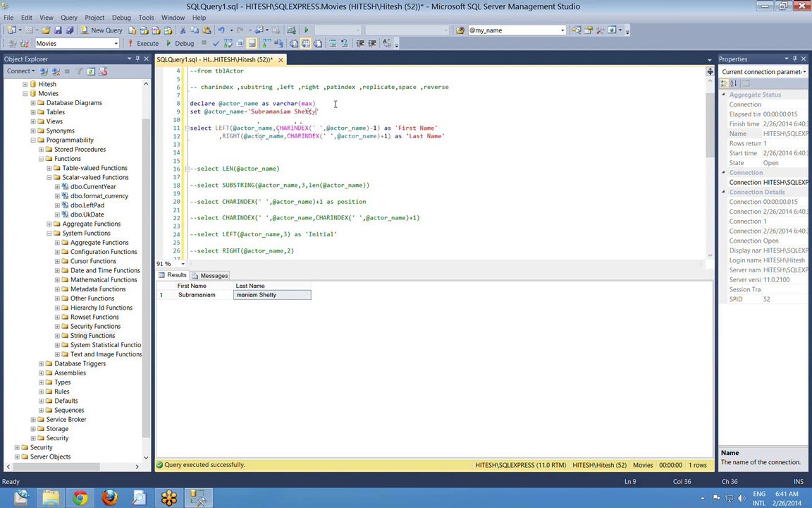Image resolution: width=812 pixels, height=508 pixels.
Task: Click the Open File folder icon
Action: click(46, 30)
